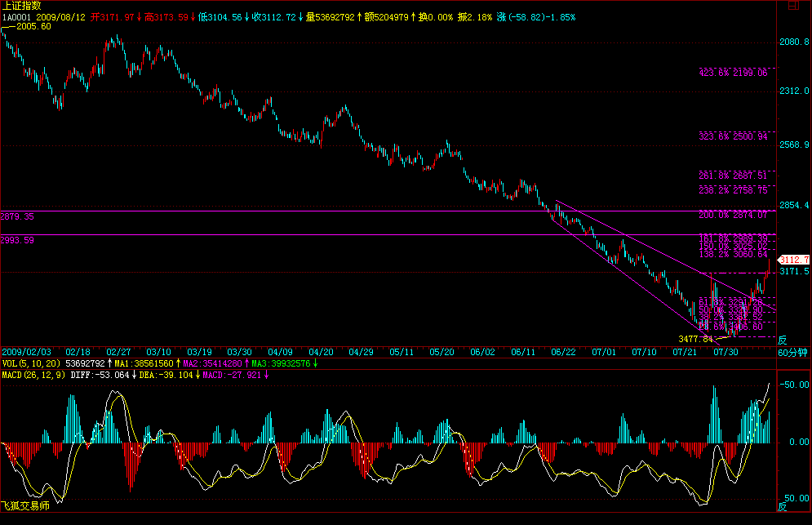Viewport: 812px width, 525px height.
Task: Select the 423.6% 2199.06 Fibonacci level
Action: [x=734, y=73]
